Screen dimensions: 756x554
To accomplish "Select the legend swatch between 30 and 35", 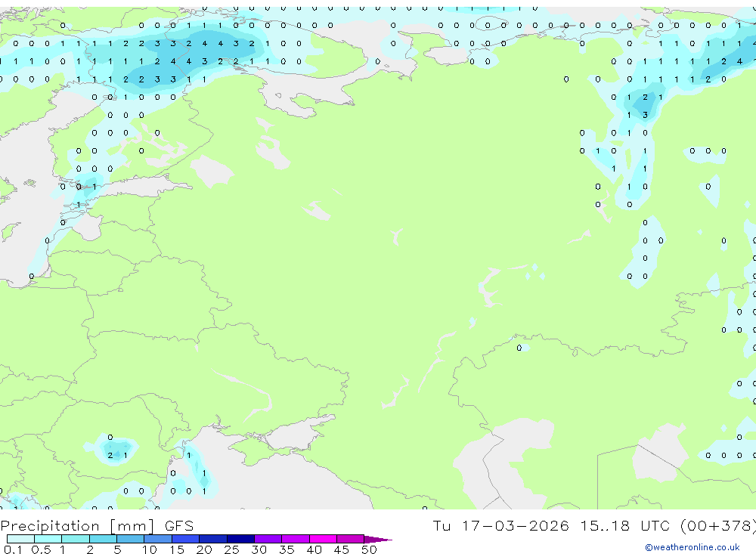I will 268,539.
